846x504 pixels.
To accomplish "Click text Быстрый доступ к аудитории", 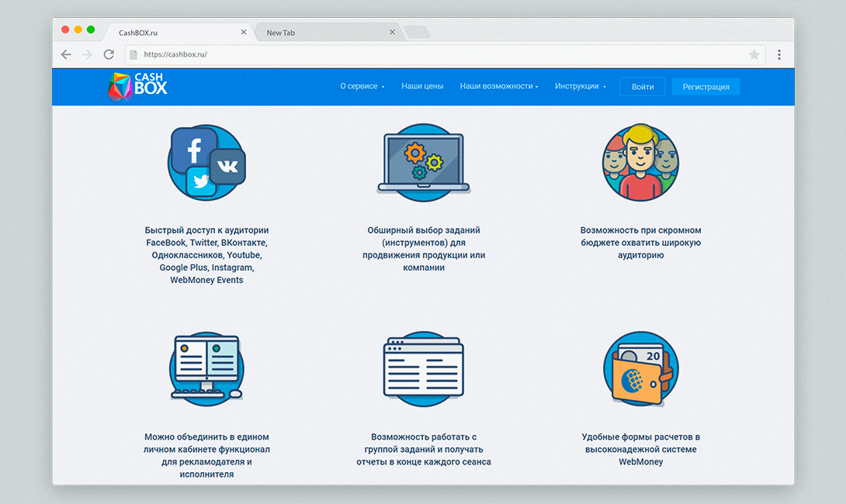I will coord(206,230).
